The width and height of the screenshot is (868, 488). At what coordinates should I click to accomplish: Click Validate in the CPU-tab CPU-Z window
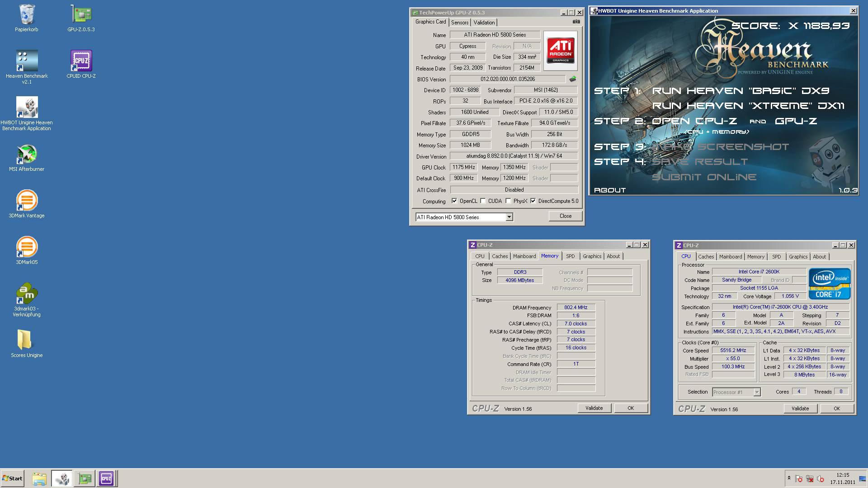tap(800, 408)
